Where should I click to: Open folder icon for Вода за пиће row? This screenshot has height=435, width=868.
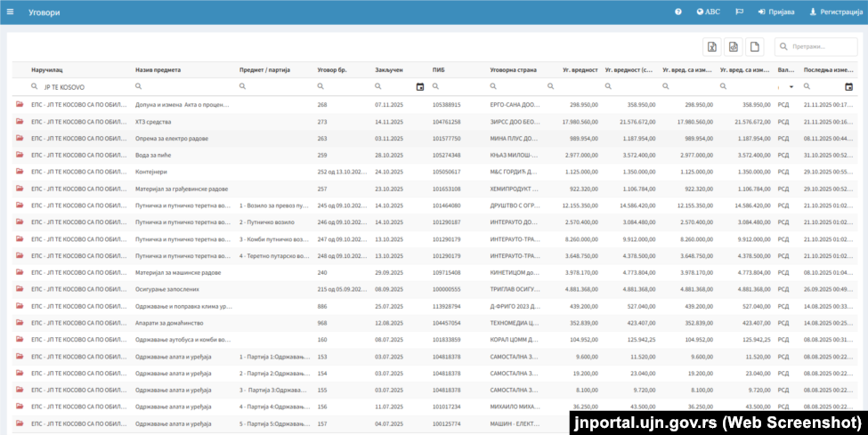coord(20,155)
